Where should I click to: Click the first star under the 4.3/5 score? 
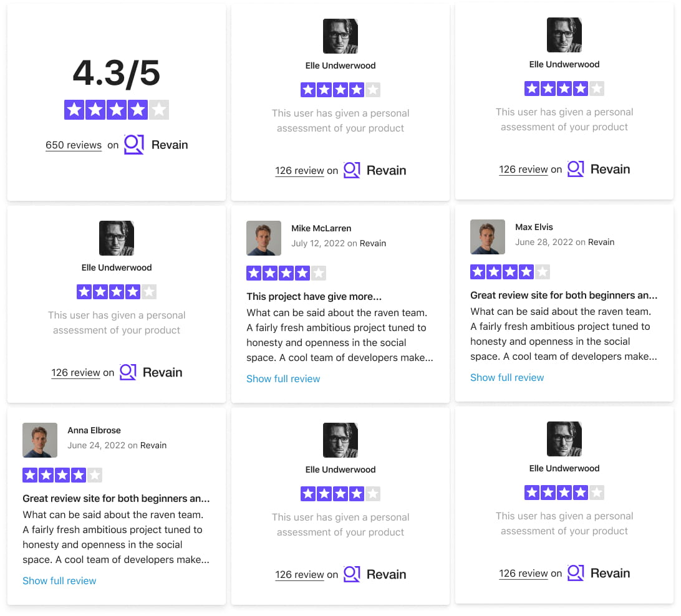pos(74,110)
